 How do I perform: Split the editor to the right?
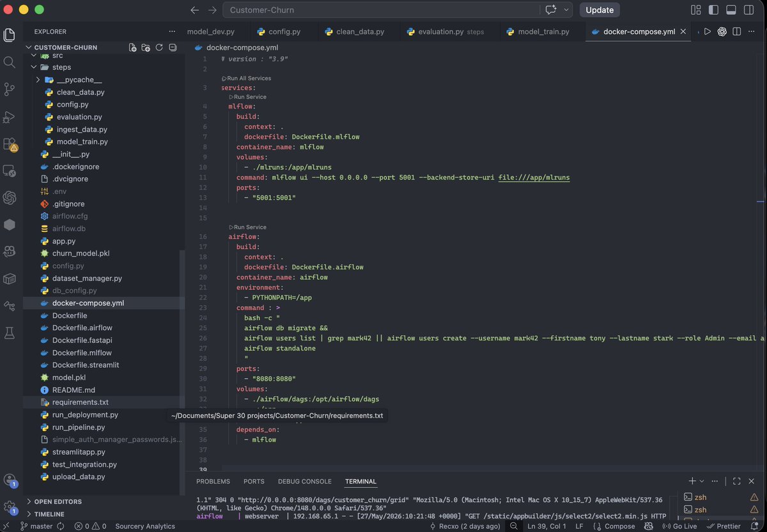[737, 31]
